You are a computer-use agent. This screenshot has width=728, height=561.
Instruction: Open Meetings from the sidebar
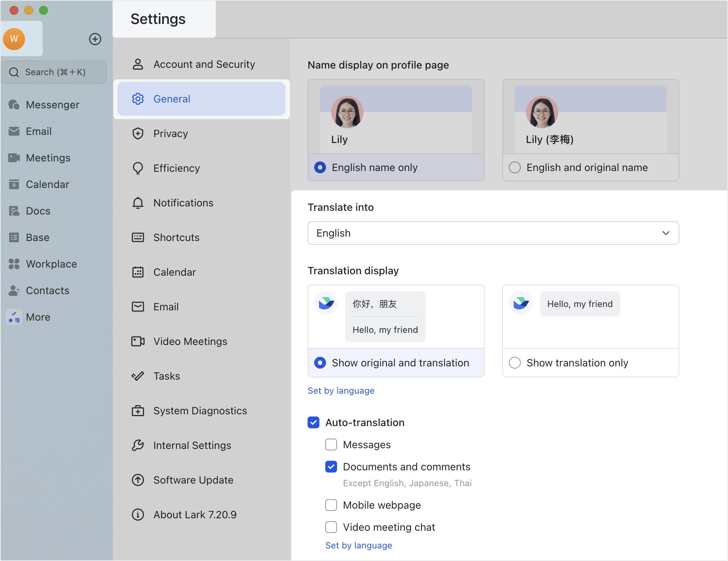point(49,158)
